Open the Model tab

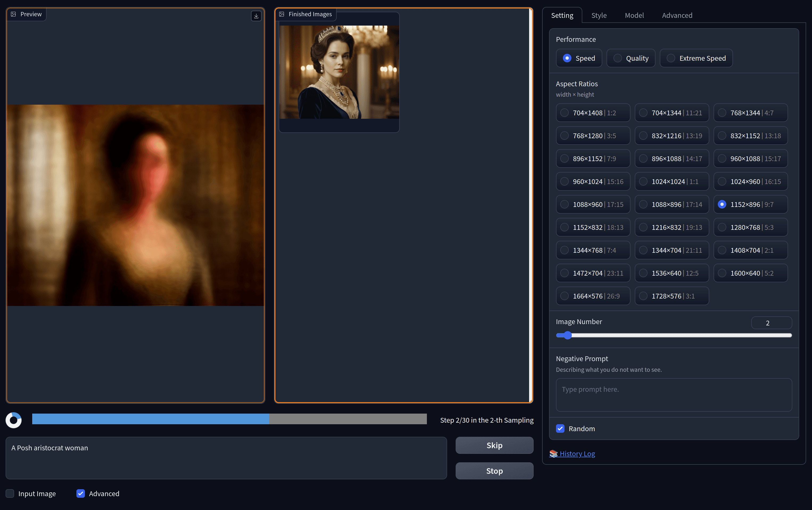[634, 15]
